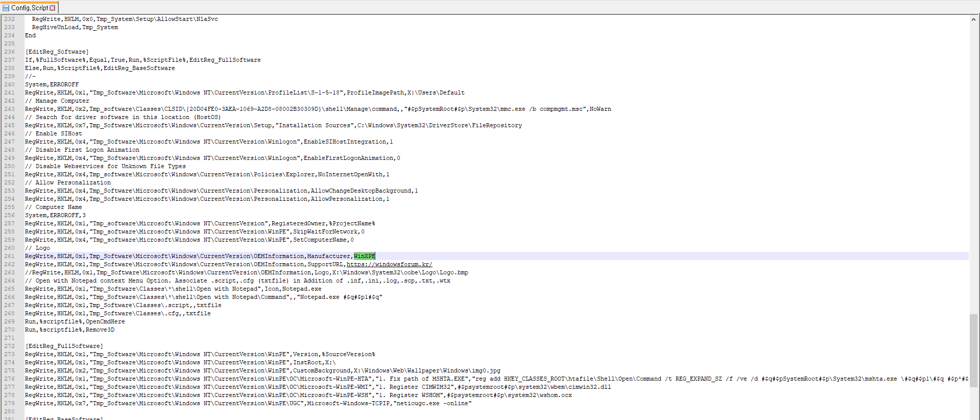Click the Register CIMWIM32 cimwin32.dll line
Viewport: 980px width, 420px height.
coord(318,387)
